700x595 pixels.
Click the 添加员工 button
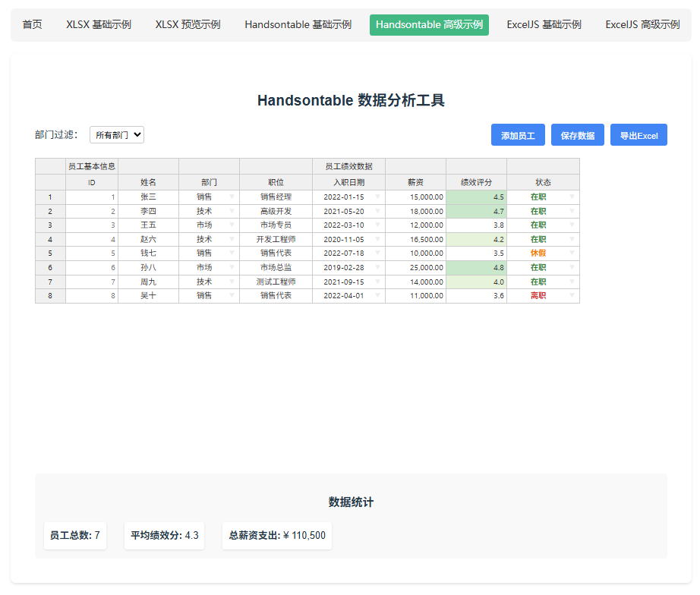[518, 134]
